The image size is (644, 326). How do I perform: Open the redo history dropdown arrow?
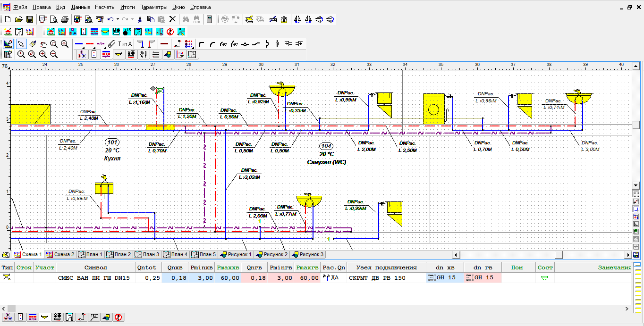[x=133, y=19]
